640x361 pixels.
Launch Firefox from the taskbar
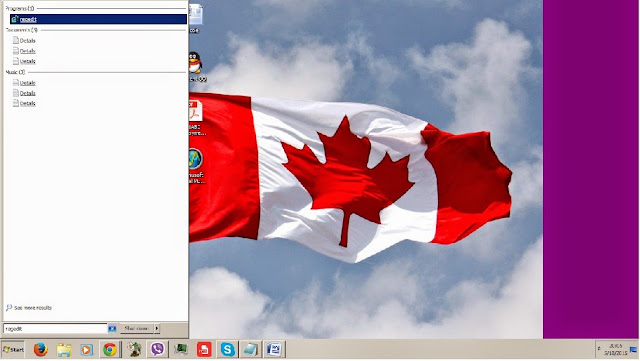pyautogui.click(x=40, y=350)
